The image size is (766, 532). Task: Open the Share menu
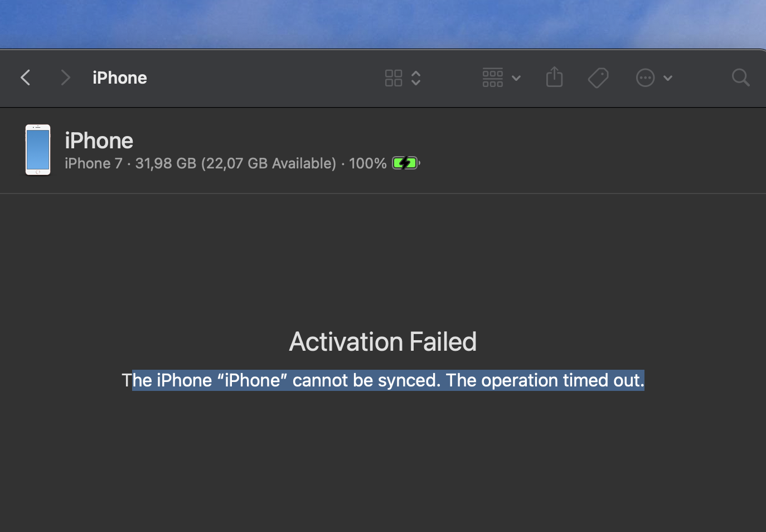(x=555, y=78)
